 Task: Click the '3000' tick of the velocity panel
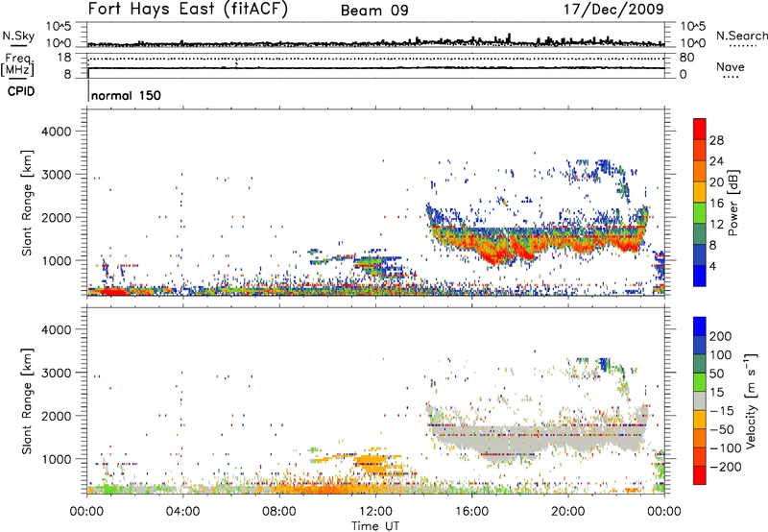[x=56, y=373]
